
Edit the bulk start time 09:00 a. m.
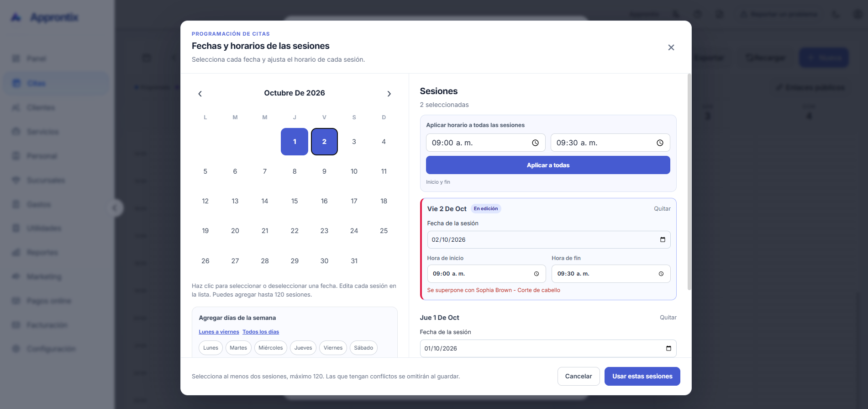tap(485, 143)
